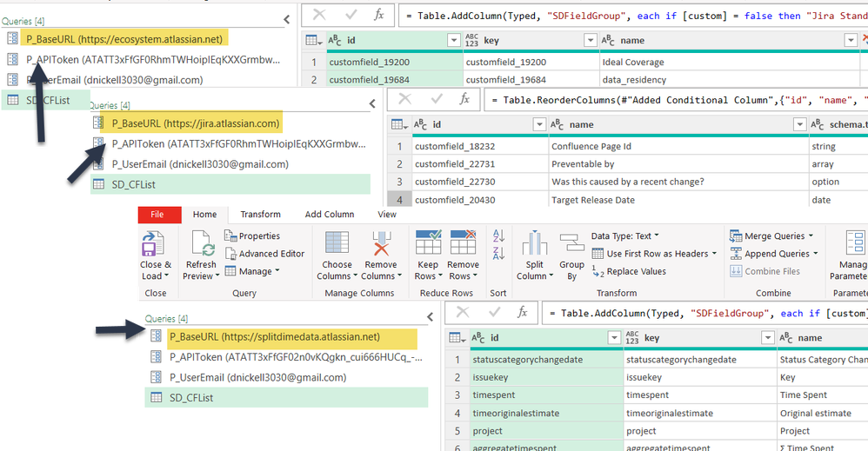This screenshot has height=451, width=868.
Task: Click the Group By icon
Action: 571,243
